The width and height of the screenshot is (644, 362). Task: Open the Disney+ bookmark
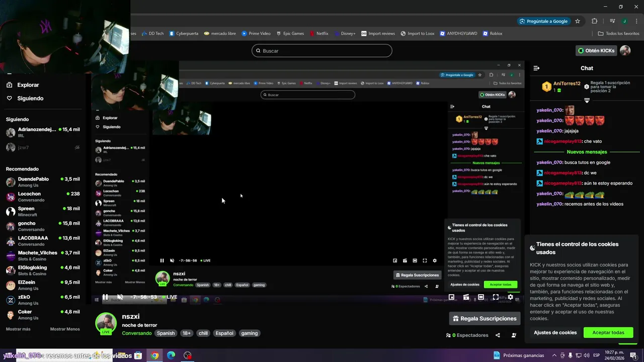[x=345, y=34]
